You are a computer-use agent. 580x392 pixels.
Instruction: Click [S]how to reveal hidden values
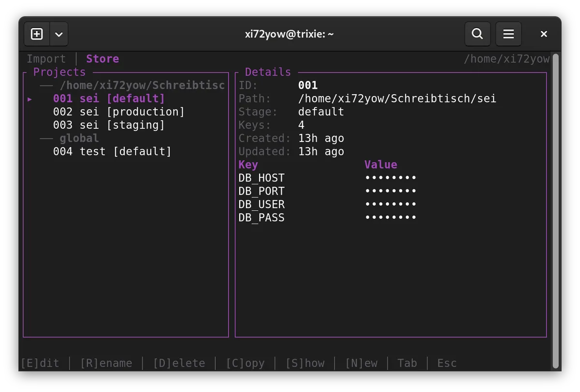pos(305,363)
